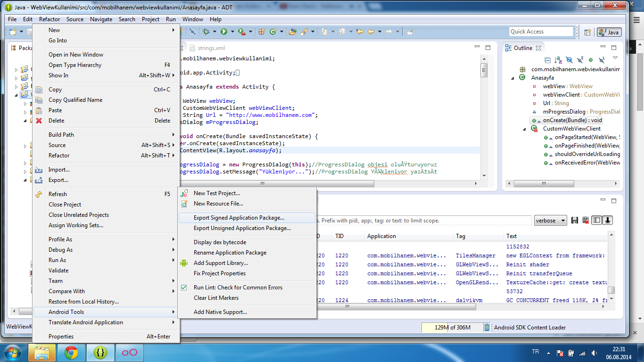Toggle Hide Non-Public Members green dot in Outline
Screen dimensions: 644x362
pyautogui.click(x=591, y=60)
